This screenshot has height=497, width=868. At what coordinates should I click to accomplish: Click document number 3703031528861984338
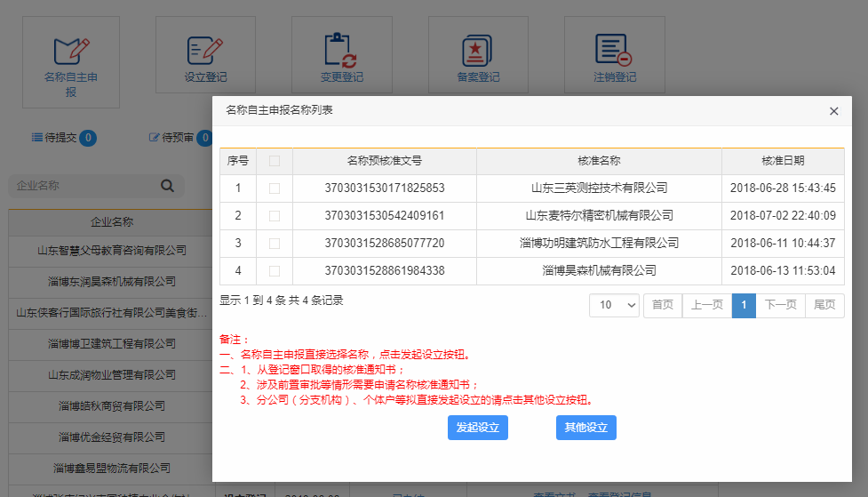(x=385, y=271)
